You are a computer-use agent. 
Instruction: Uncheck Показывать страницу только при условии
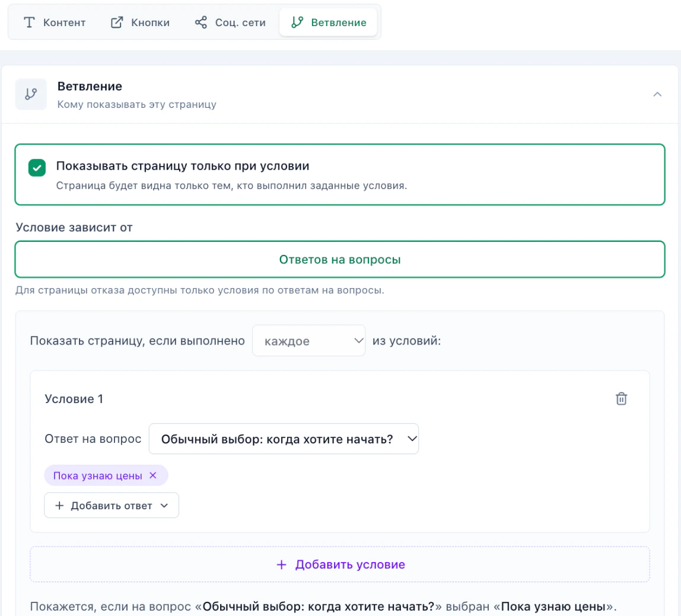point(37,168)
